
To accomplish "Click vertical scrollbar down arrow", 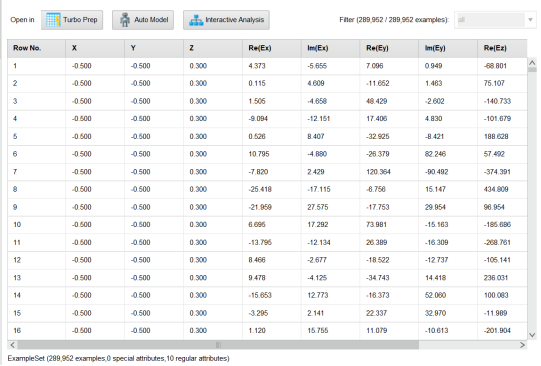I will 532,335.
